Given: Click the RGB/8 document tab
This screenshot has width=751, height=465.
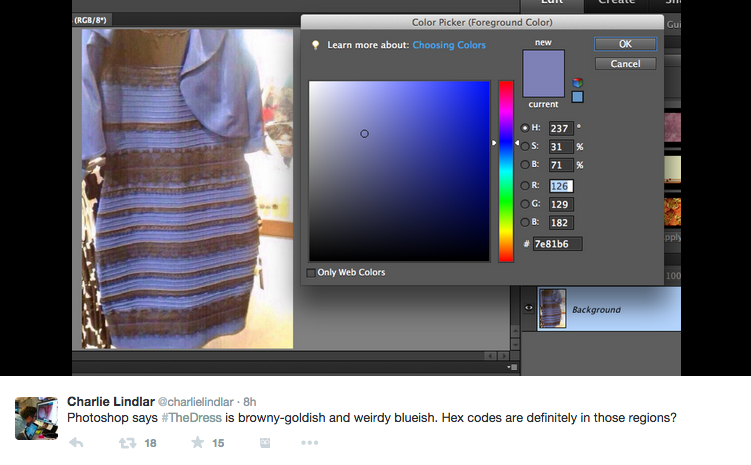Looking at the screenshot, I should coord(91,20).
